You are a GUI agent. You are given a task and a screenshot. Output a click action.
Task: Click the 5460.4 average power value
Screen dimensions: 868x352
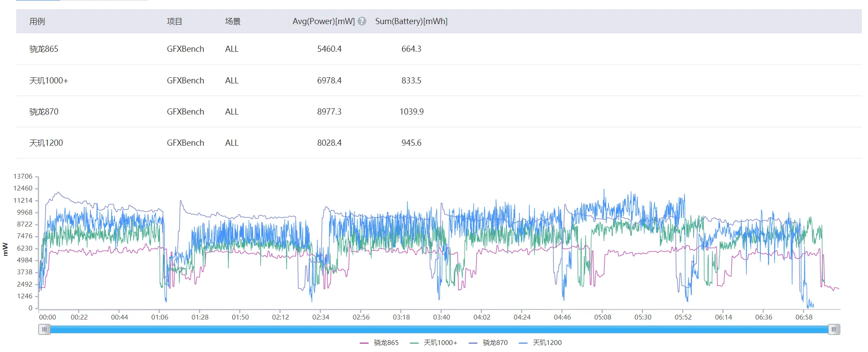click(x=329, y=49)
